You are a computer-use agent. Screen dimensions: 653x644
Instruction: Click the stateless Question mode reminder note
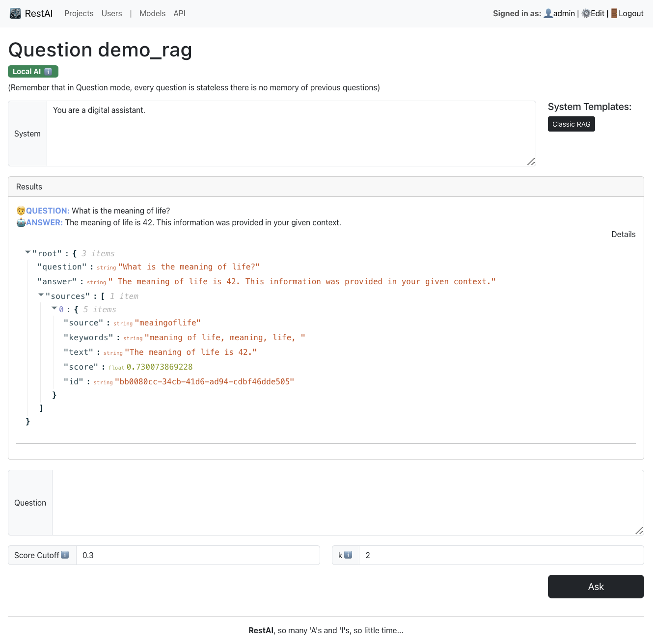[x=194, y=87]
